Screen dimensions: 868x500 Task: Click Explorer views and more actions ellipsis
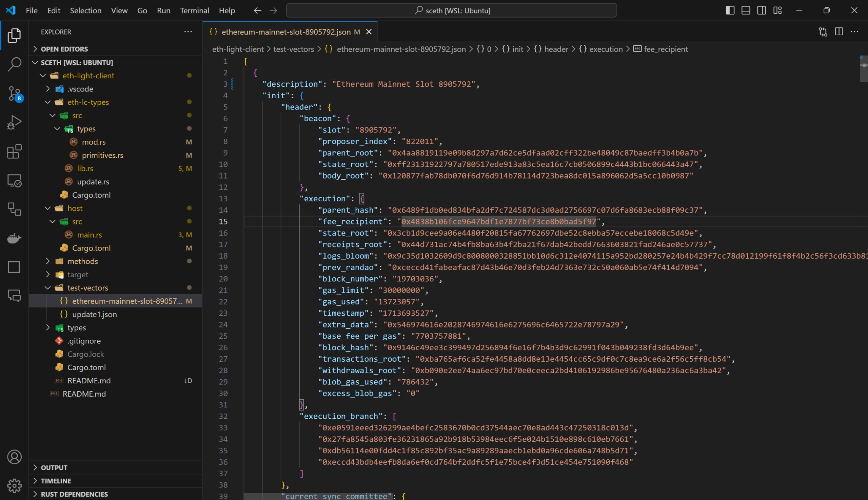pos(188,32)
